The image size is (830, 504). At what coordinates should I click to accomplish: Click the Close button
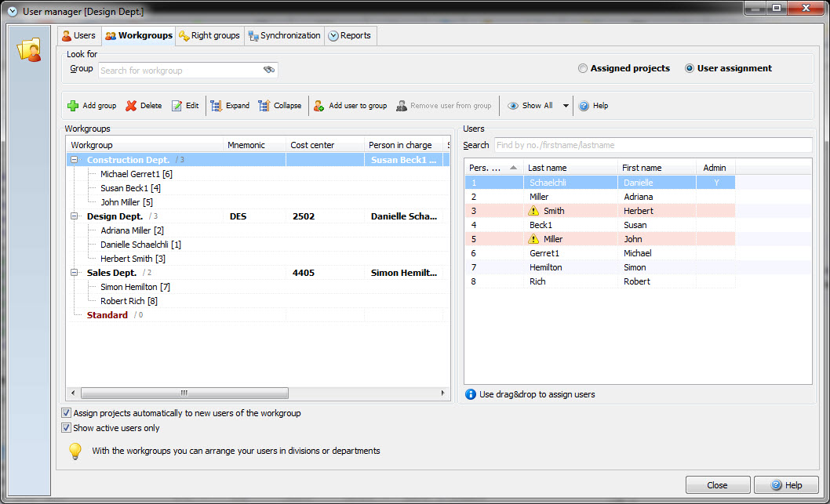point(717,485)
